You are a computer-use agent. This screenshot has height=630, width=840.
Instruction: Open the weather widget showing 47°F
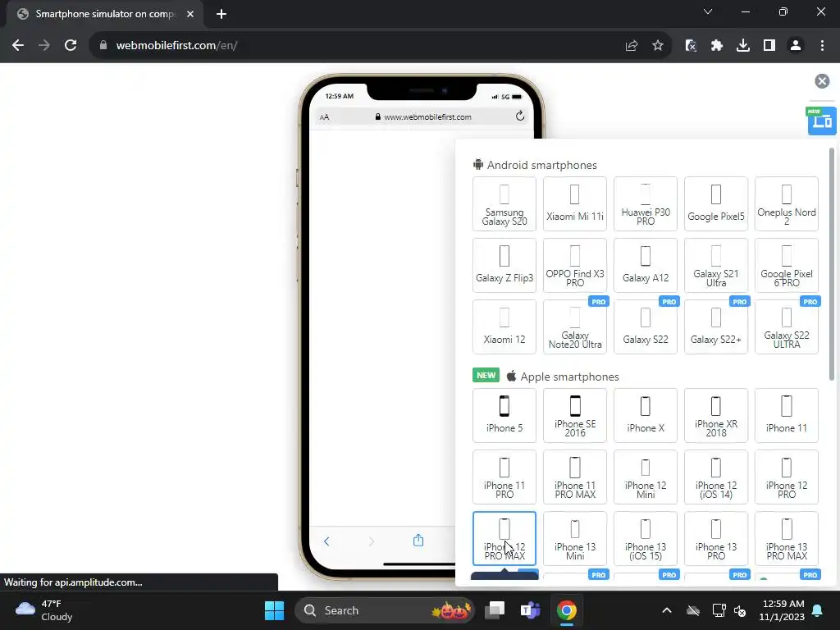point(44,610)
